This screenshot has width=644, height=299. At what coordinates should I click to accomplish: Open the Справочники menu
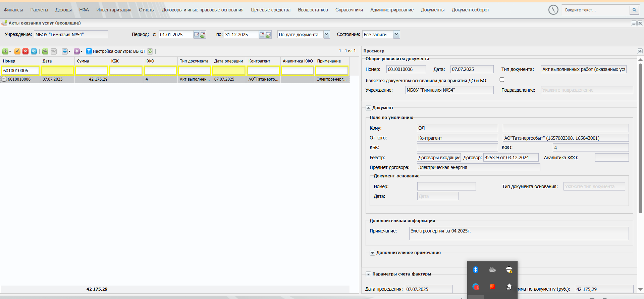[x=349, y=10]
